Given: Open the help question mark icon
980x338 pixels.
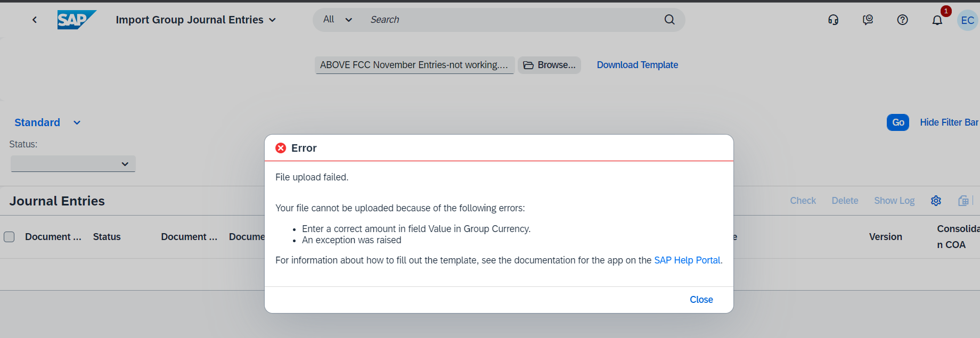Looking at the screenshot, I should [903, 20].
